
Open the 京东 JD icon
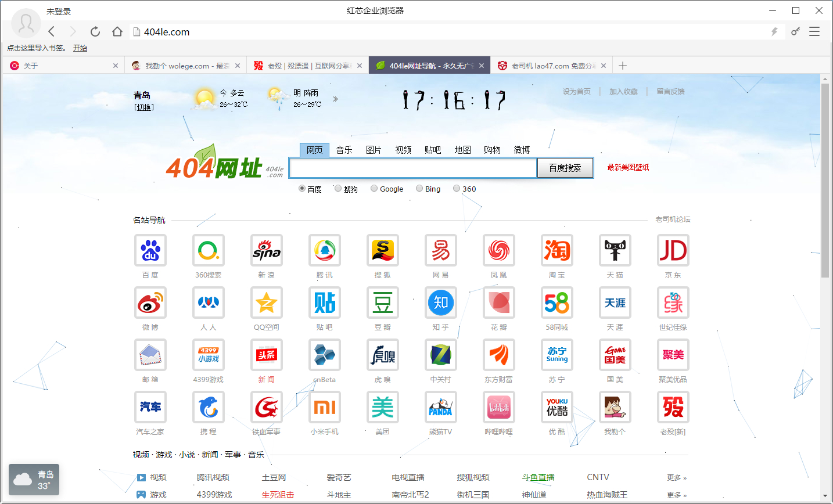[673, 250]
